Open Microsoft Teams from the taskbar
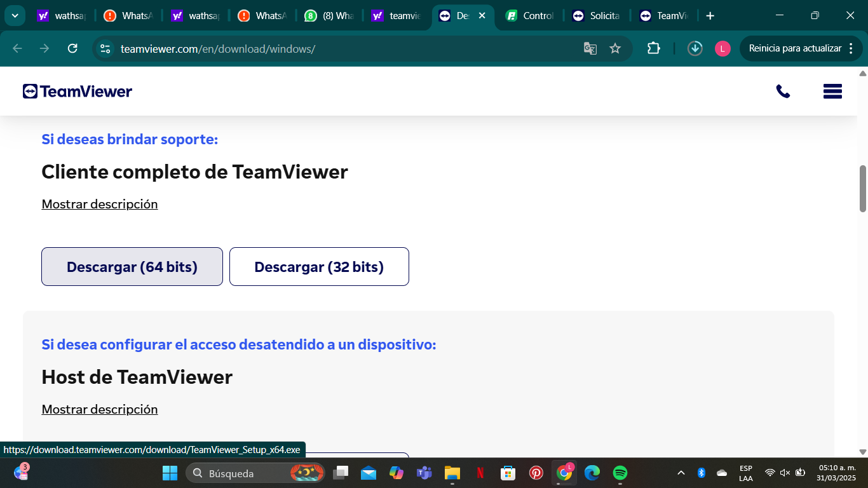The width and height of the screenshot is (868, 488). coord(424,473)
